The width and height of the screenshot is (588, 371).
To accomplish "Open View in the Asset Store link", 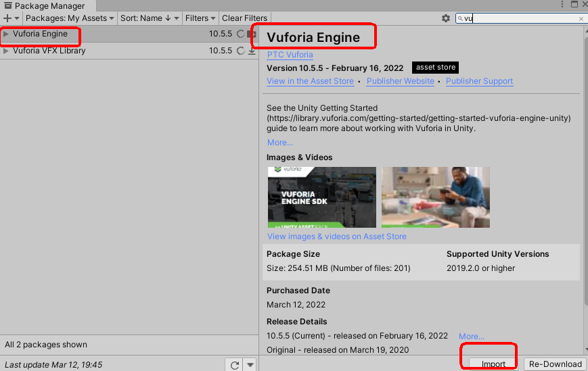I will tap(310, 81).
